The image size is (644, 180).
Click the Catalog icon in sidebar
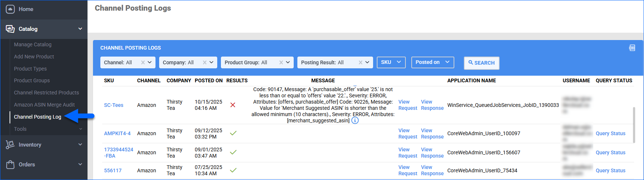click(10, 29)
